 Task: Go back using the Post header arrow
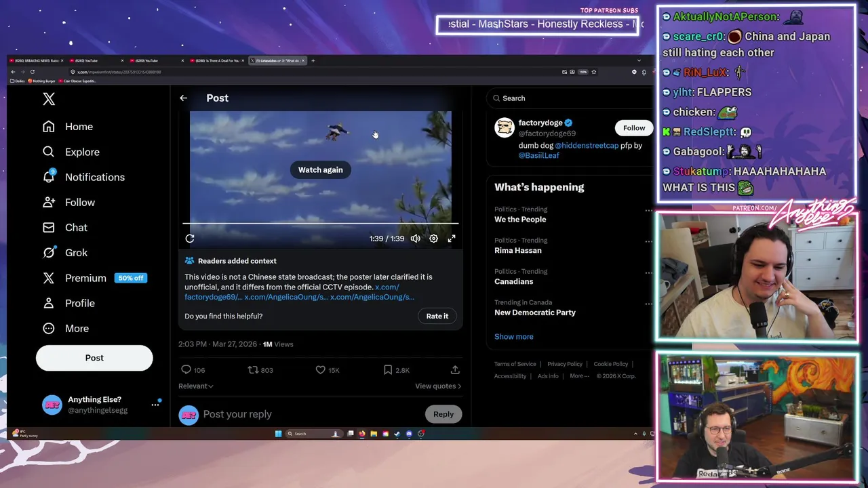pos(183,98)
